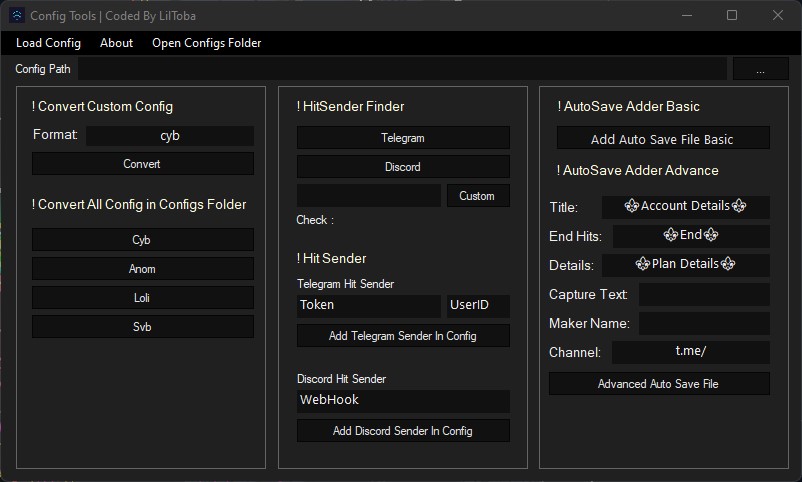The image size is (802, 482).
Task: Choose the Loli conversion button
Action: click(143, 298)
